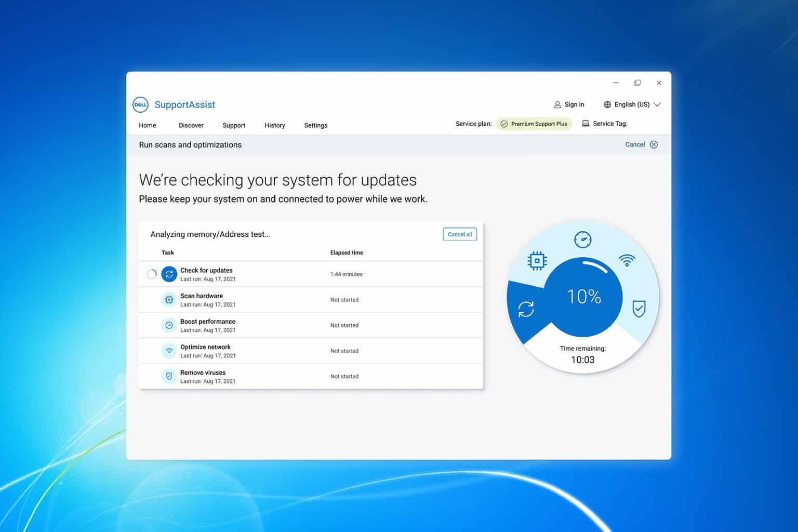
Task: Click 'Analyzing memory/Address test...' status text
Action: tap(210, 234)
